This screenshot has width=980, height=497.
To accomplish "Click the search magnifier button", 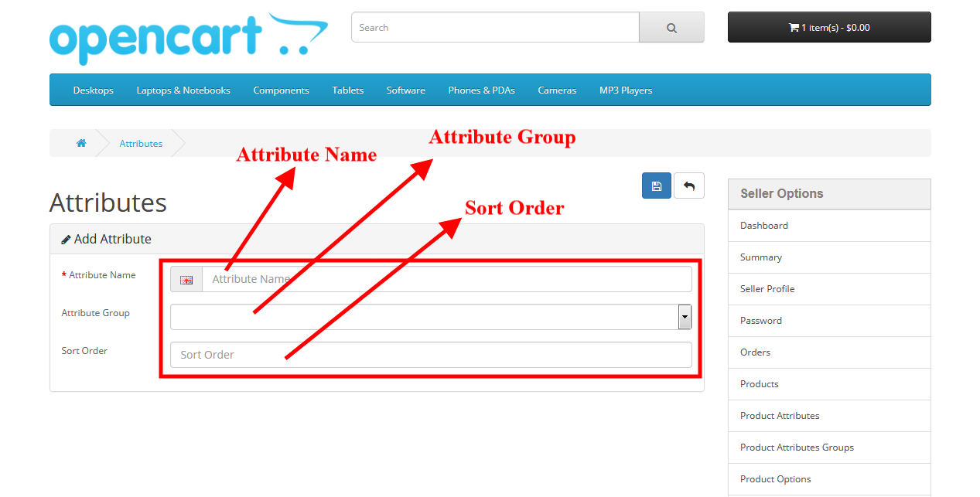I will pos(671,28).
